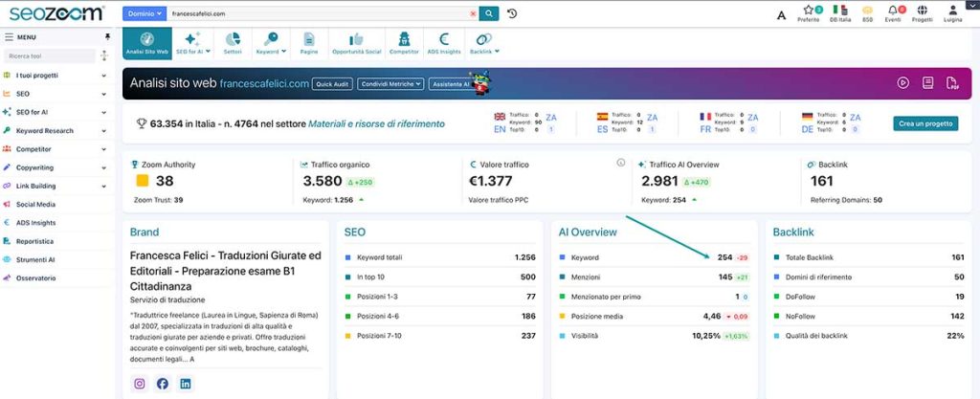Open the Pagine tool
The height and width of the screenshot is (399, 980).
pyautogui.click(x=309, y=43)
